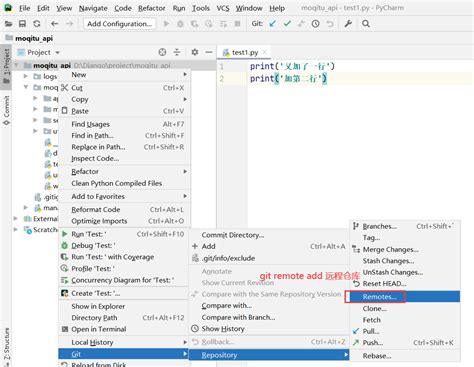Click the Git Commit checkmark icon
This screenshot has width=474, height=367.
[287, 24]
